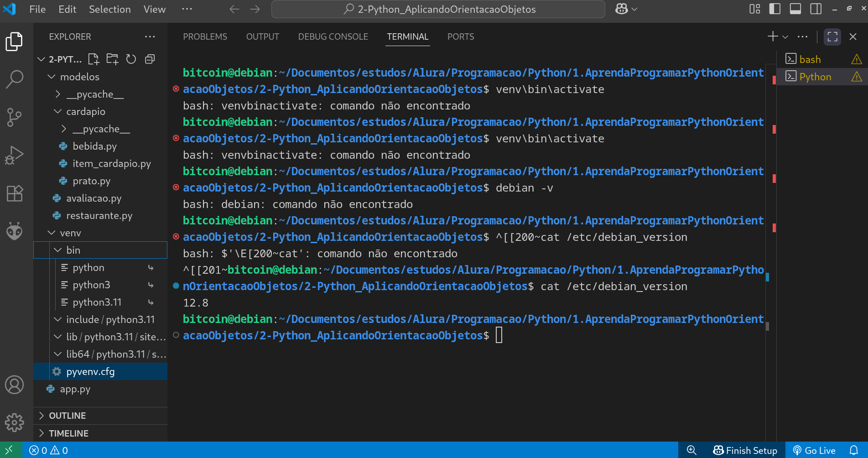This screenshot has height=458, width=868.
Task: Collapse the include / python3.11 folder
Action: coord(58,319)
